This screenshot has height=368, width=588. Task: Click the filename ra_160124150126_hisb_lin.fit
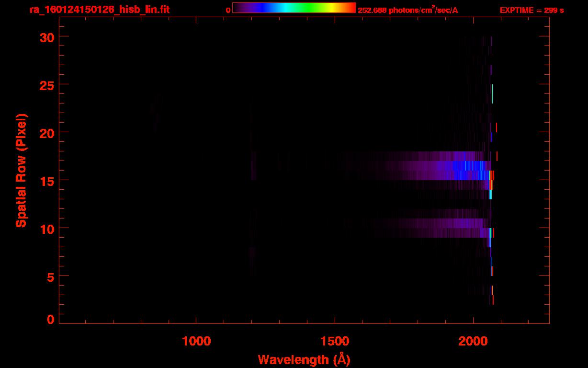tap(99, 10)
